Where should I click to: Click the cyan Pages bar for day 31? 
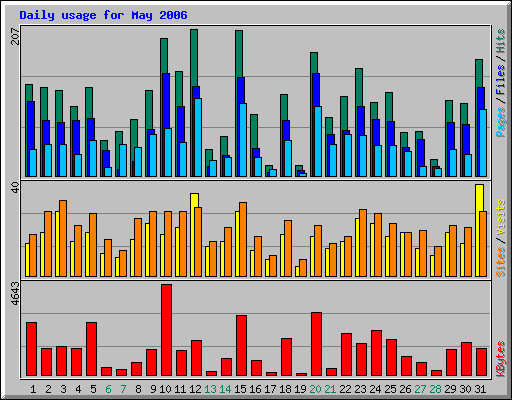(483, 143)
